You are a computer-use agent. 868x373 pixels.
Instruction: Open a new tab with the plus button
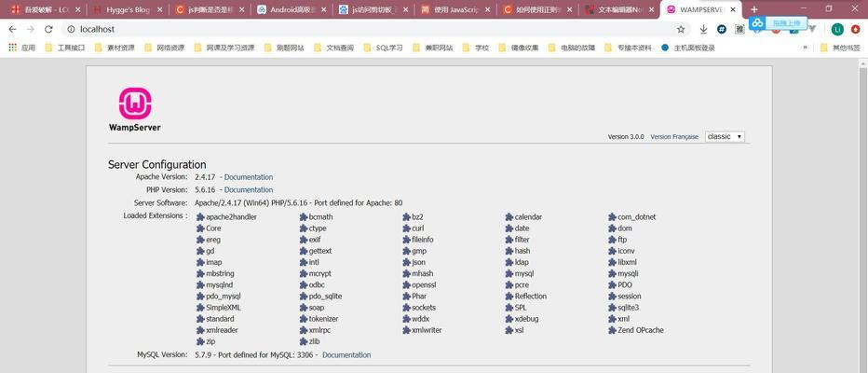754,9
